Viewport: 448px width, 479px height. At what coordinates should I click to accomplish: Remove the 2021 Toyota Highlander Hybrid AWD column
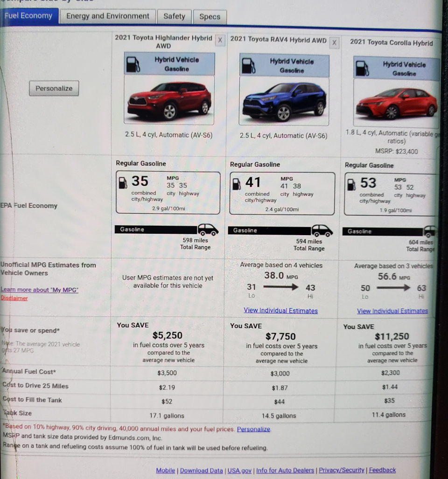[220, 40]
